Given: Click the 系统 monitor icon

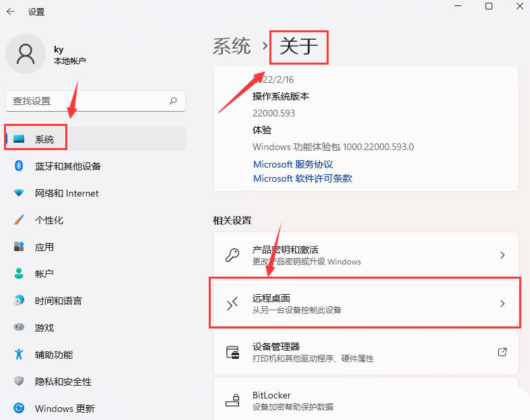Looking at the screenshot, I should 19,139.
